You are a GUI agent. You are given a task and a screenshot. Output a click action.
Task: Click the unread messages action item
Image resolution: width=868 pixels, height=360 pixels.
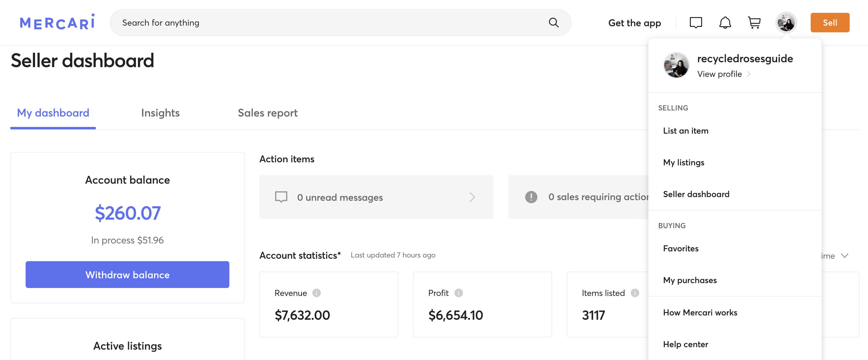click(x=376, y=196)
